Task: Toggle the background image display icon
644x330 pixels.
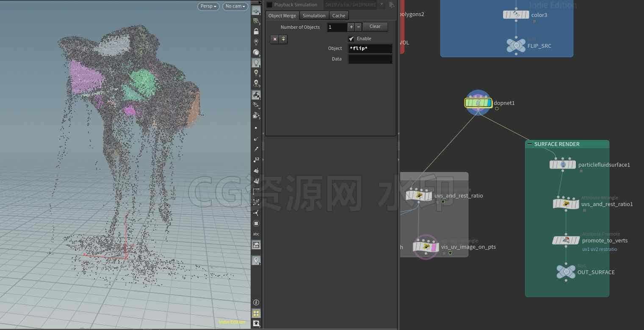Action: click(256, 245)
